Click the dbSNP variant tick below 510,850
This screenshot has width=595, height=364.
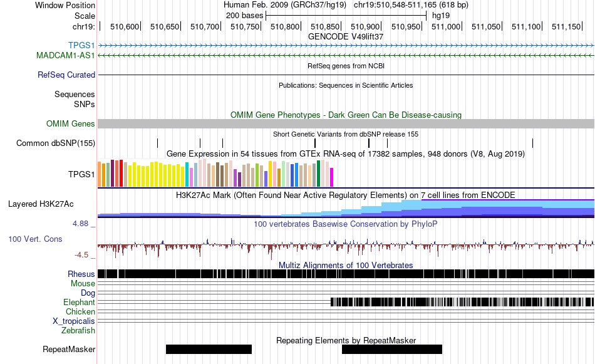pos(315,143)
